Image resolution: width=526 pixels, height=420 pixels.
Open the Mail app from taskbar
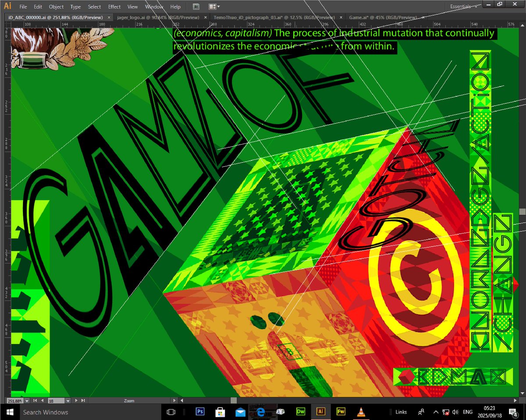coord(240,412)
